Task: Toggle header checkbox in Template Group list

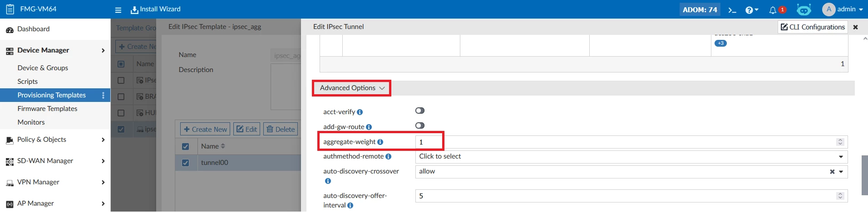Action: pos(121,64)
